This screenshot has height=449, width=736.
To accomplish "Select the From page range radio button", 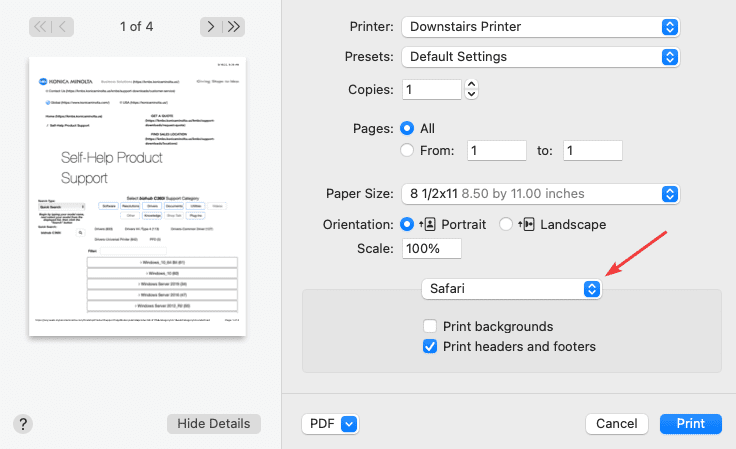I will click(407, 151).
